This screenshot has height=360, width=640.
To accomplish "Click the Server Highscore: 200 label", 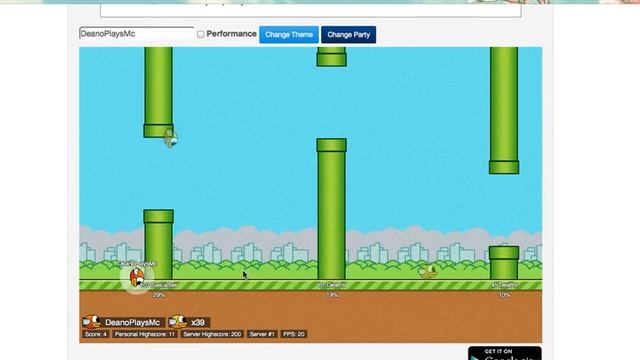I will 212,334.
